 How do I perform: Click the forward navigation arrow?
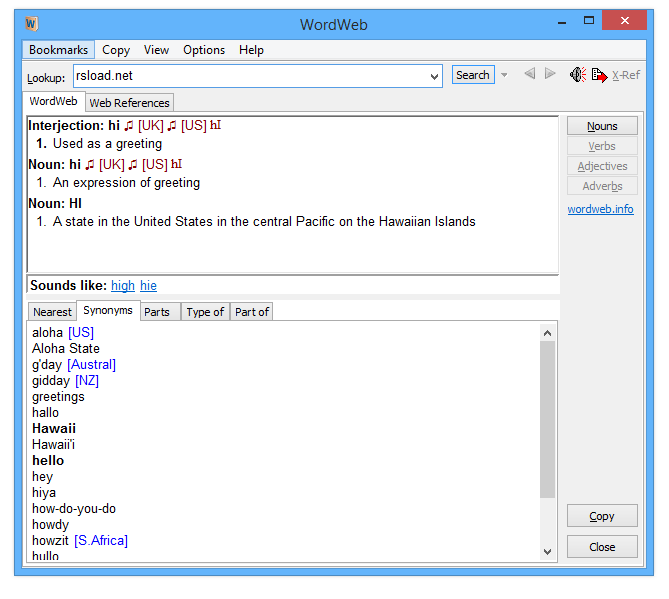click(550, 75)
